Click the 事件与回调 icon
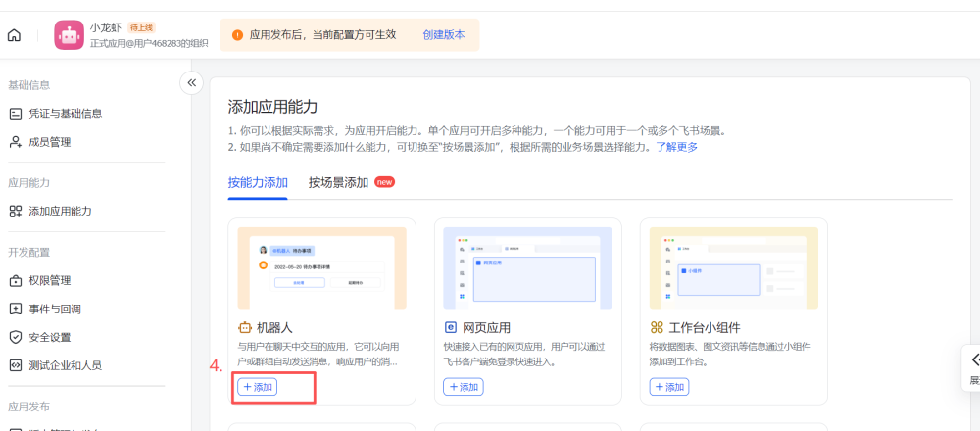 [16, 309]
